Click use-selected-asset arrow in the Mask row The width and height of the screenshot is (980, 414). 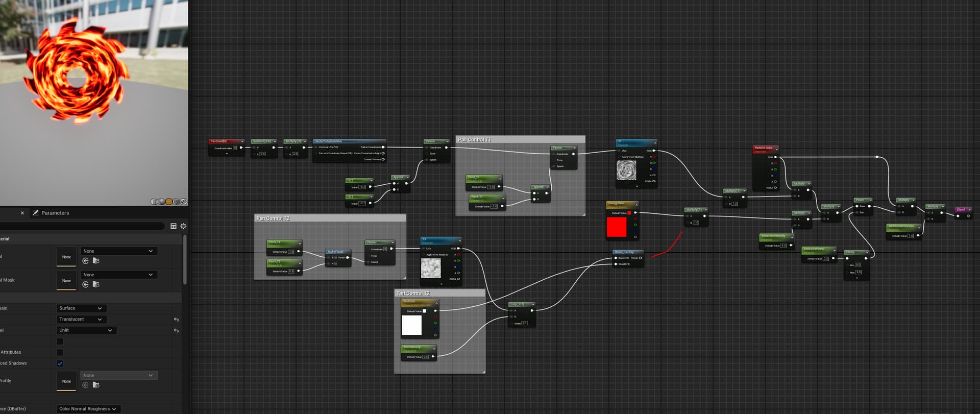85,284
